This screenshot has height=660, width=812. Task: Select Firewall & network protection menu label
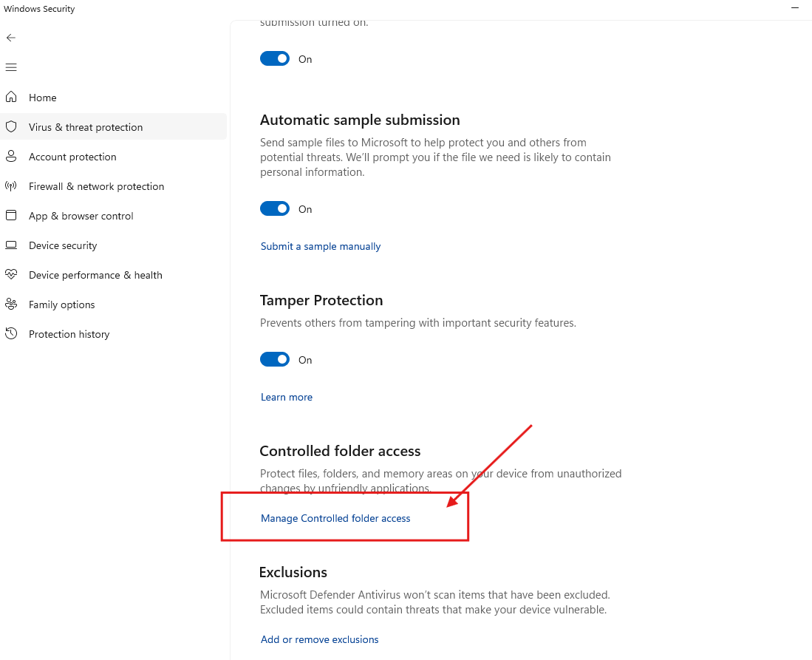pos(96,186)
